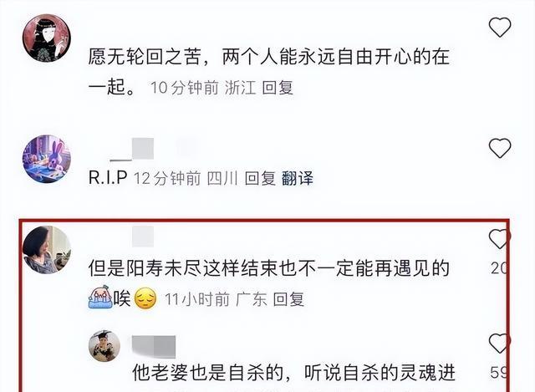Select comment text 愿无轮回之苦
The width and height of the screenshot is (535, 392).
point(144,57)
